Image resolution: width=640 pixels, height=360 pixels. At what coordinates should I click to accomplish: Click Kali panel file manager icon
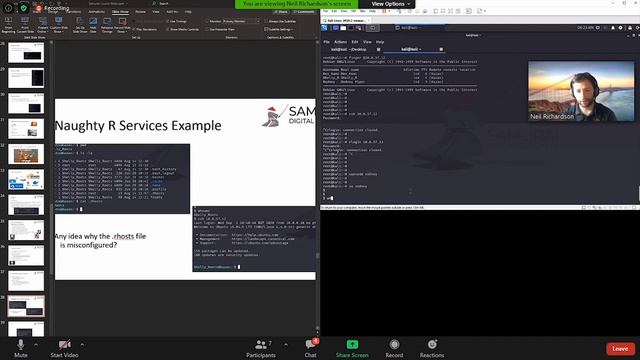[343, 28]
